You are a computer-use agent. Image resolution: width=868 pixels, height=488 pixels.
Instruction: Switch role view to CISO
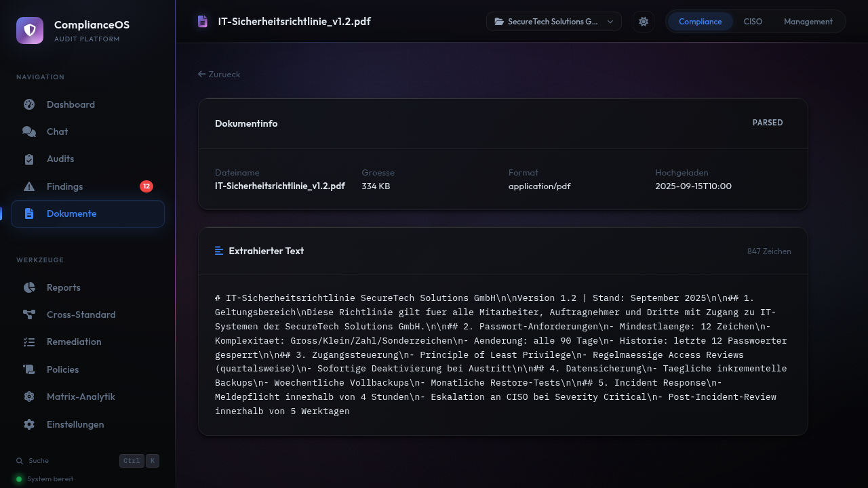point(753,22)
